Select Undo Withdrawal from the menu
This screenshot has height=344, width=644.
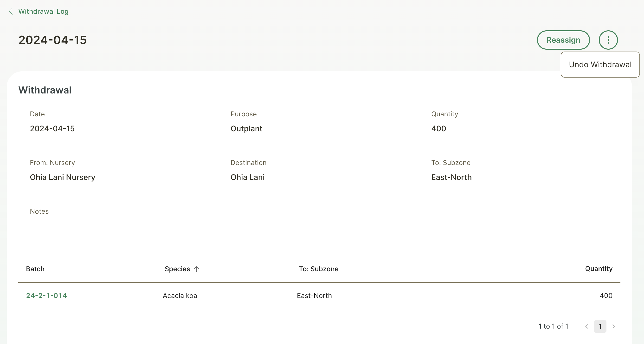(600, 64)
